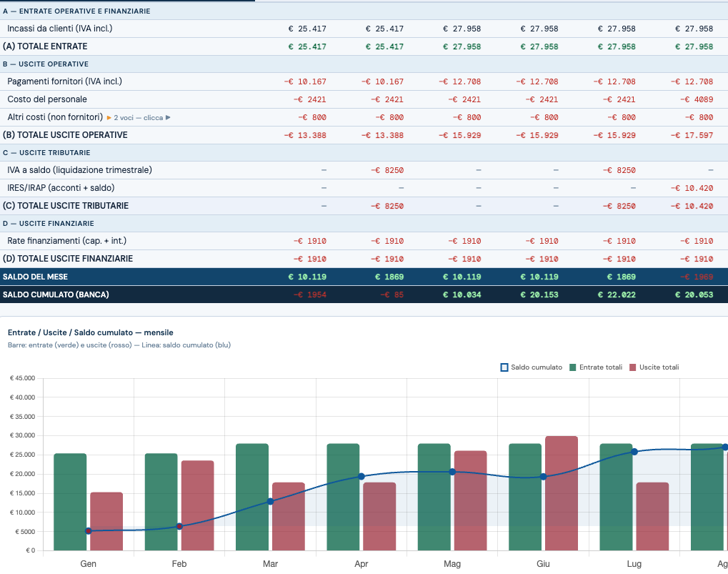Viewport: 728px width, 574px height.
Task: Select the cumulative balance cell "-€ 1954"
Action: tap(309, 295)
